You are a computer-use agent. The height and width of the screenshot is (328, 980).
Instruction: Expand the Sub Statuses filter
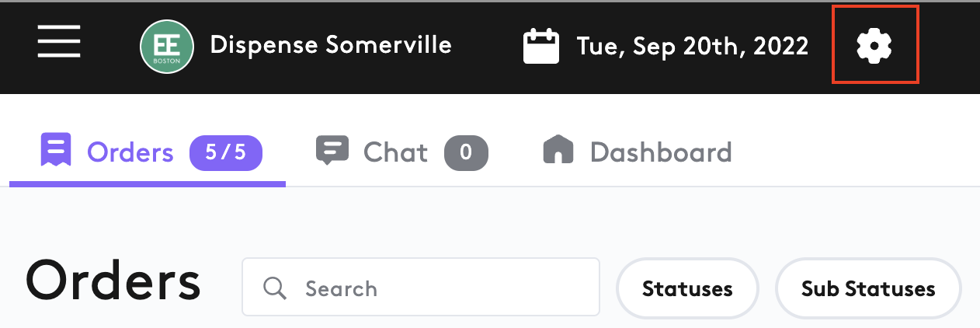868,288
